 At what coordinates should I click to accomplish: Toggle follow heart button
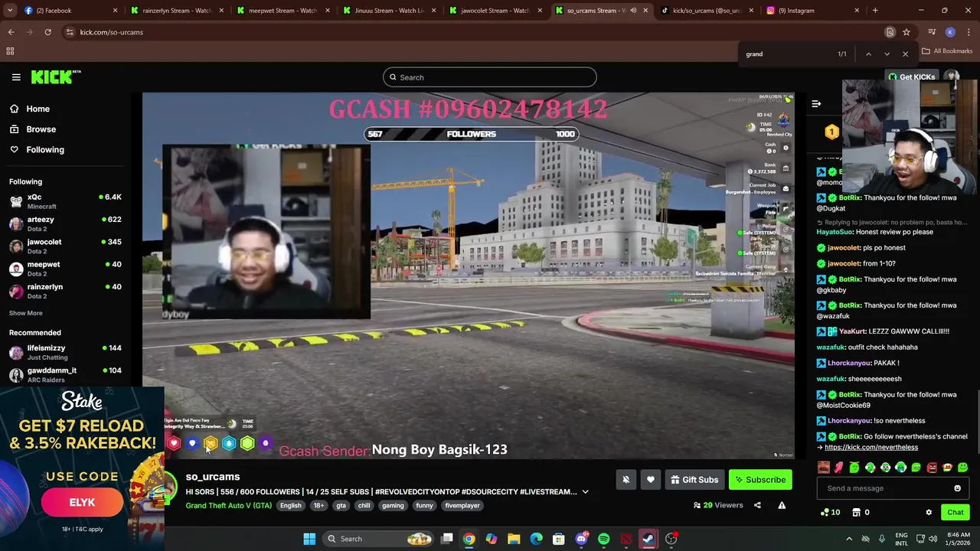click(x=650, y=480)
